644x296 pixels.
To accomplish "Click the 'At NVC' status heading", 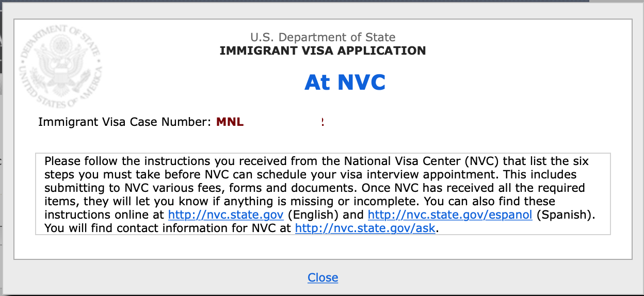I will coord(345,82).
